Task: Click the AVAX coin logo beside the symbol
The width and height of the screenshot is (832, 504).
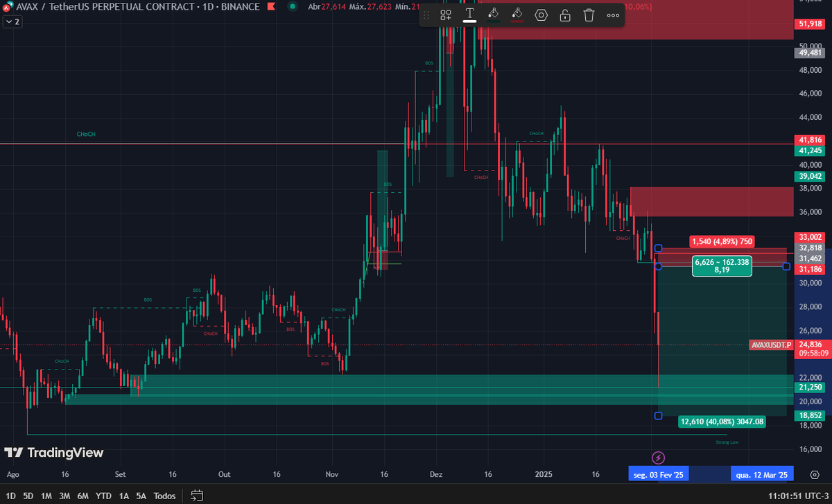Action: pos(8,7)
